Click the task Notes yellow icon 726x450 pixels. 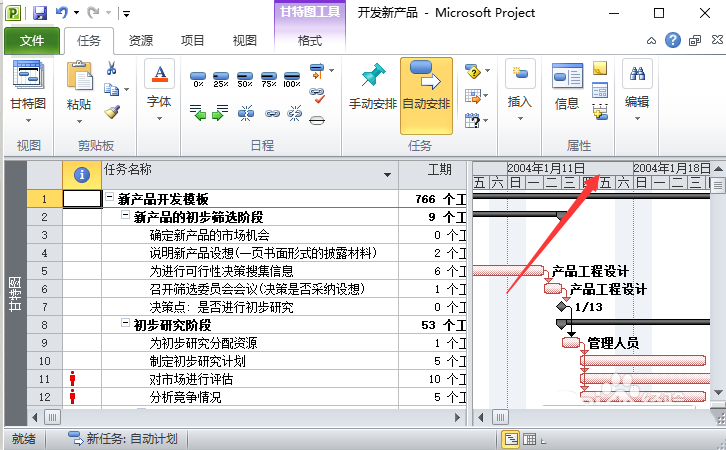tap(600, 69)
